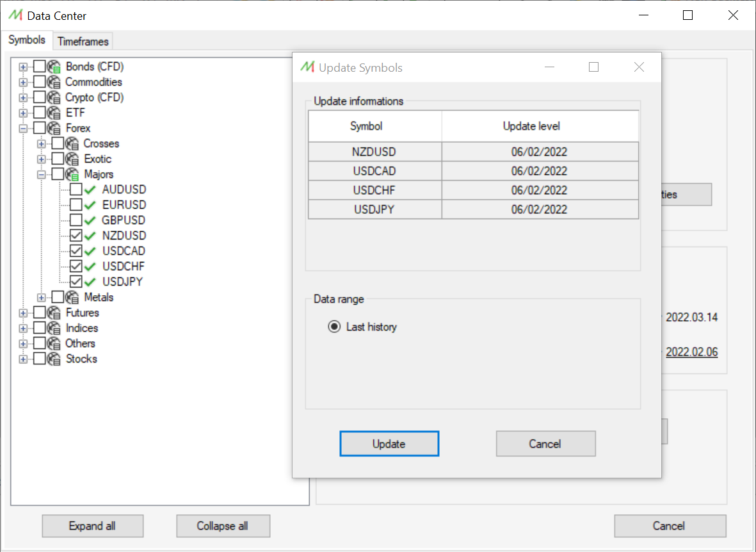Click the Update level column header
The height and width of the screenshot is (552, 756).
coord(540,126)
